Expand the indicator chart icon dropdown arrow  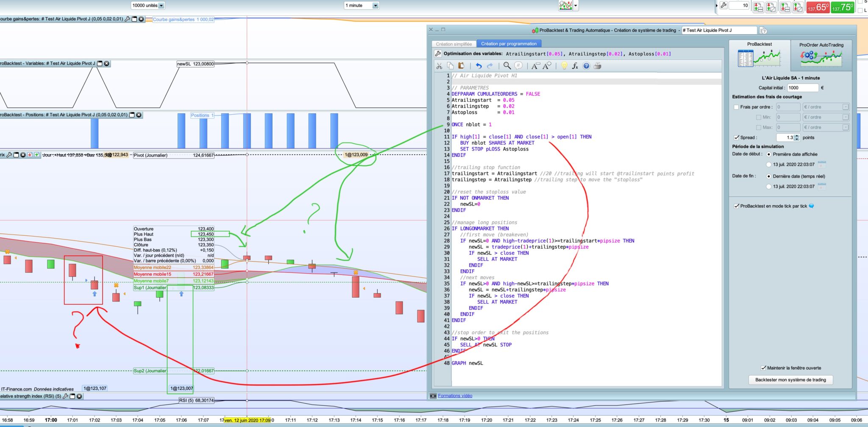pyautogui.click(x=576, y=6)
